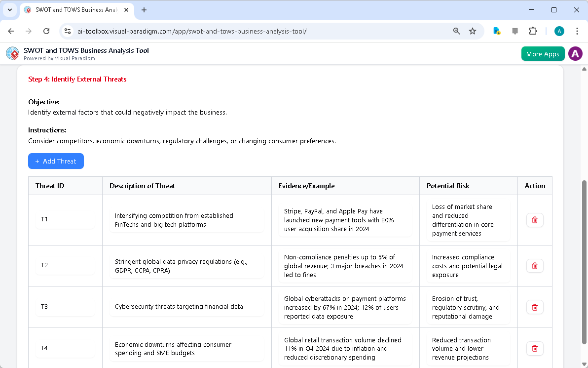
Task: Open the Chrome profile avatar icon
Action: [559, 31]
